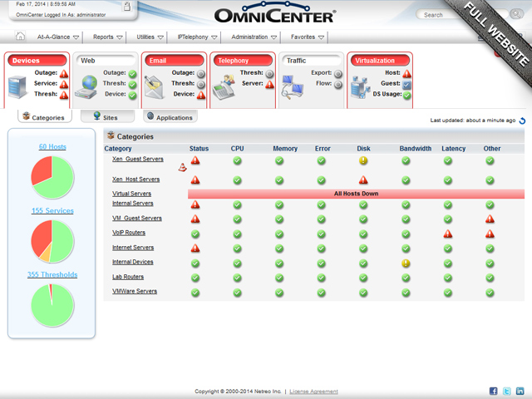The width and height of the screenshot is (532, 399).
Task: Open the Reports dropdown menu
Action: point(107,37)
